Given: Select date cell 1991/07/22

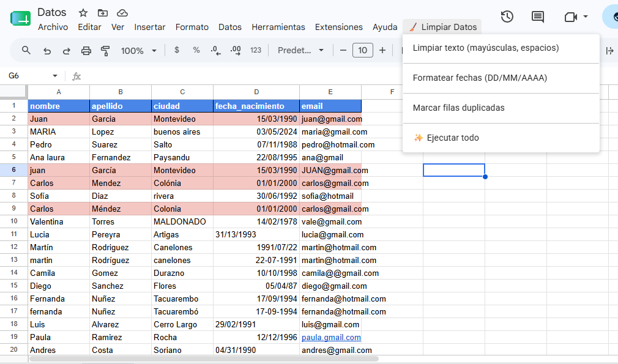Looking at the screenshot, I should point(256,247).
